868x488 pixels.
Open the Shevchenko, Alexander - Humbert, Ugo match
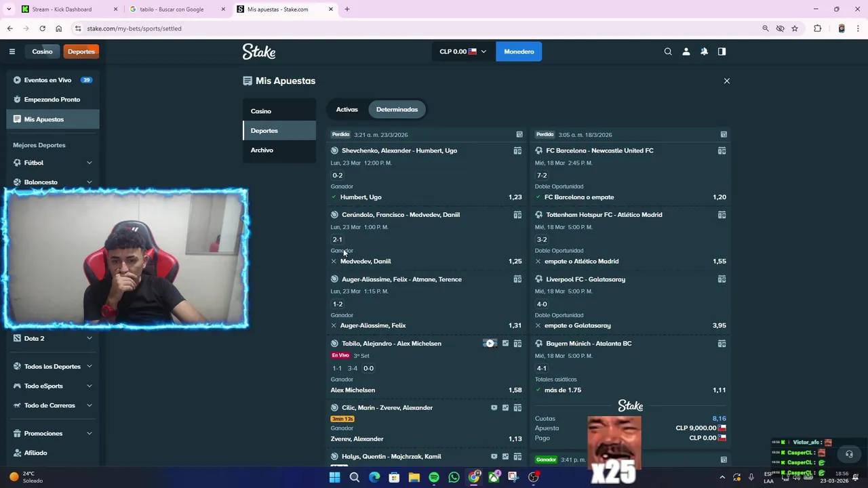[x=399, y=150]
